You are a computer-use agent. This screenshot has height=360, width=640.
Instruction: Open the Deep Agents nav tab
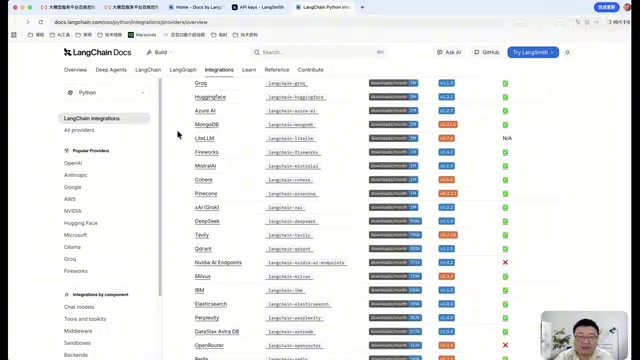coord(111,70)
